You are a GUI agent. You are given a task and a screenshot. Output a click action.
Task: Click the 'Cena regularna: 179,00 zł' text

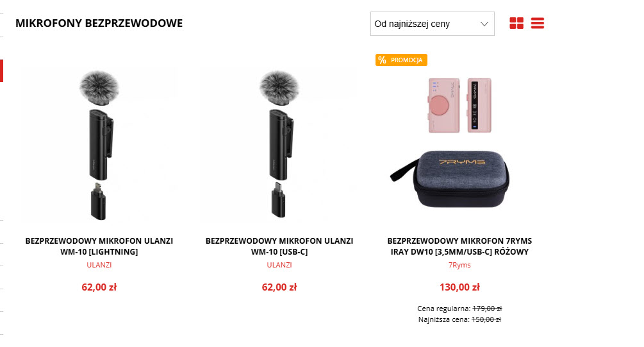coord(459,309)
